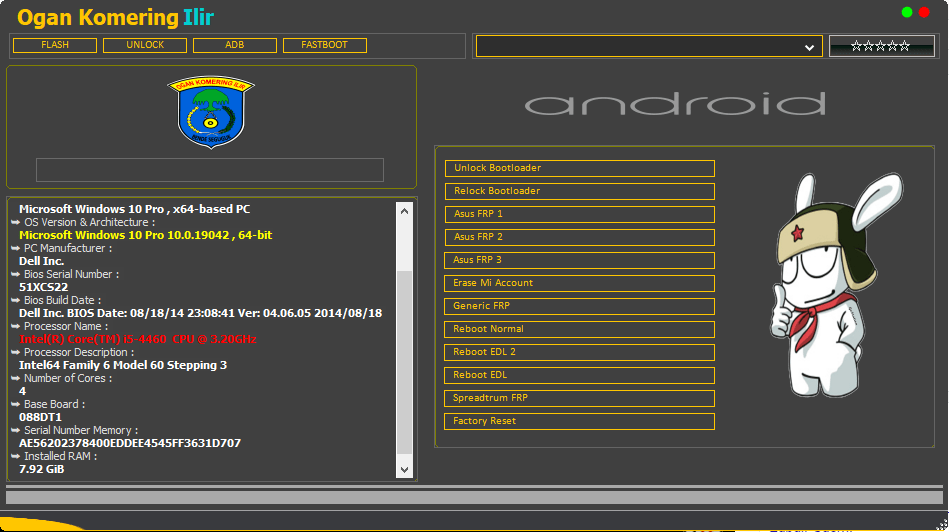Start Reboot EDL 2
This screenshot has width=949, height=532.
[x=580, y=352]
